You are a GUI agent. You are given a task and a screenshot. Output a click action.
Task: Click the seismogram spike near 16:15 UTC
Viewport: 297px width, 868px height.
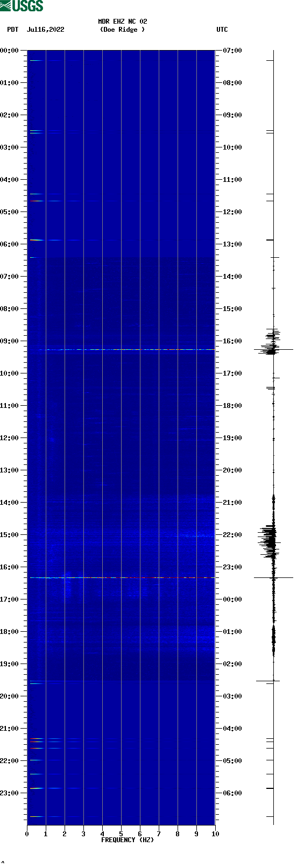coord(273,350)
